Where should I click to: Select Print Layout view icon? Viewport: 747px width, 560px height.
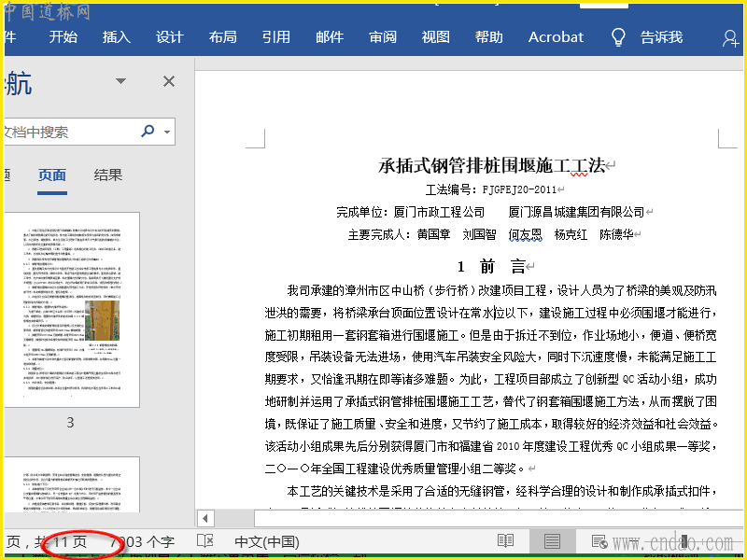pos(552,541)
